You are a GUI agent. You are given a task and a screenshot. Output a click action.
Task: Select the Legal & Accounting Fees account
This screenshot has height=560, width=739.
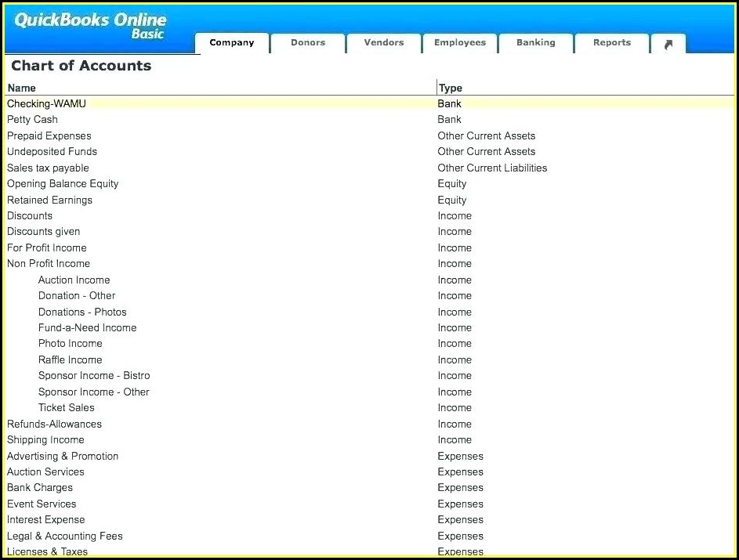click(65, 537)
